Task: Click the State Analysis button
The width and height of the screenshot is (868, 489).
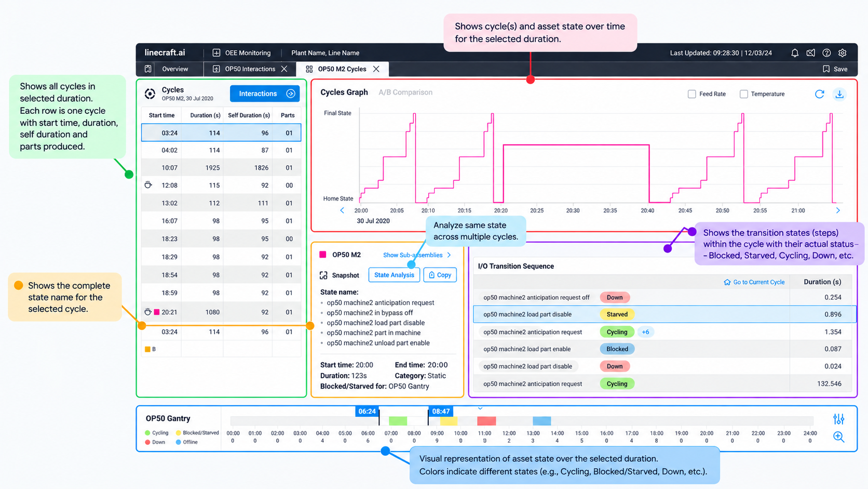Action: point(394,275)
